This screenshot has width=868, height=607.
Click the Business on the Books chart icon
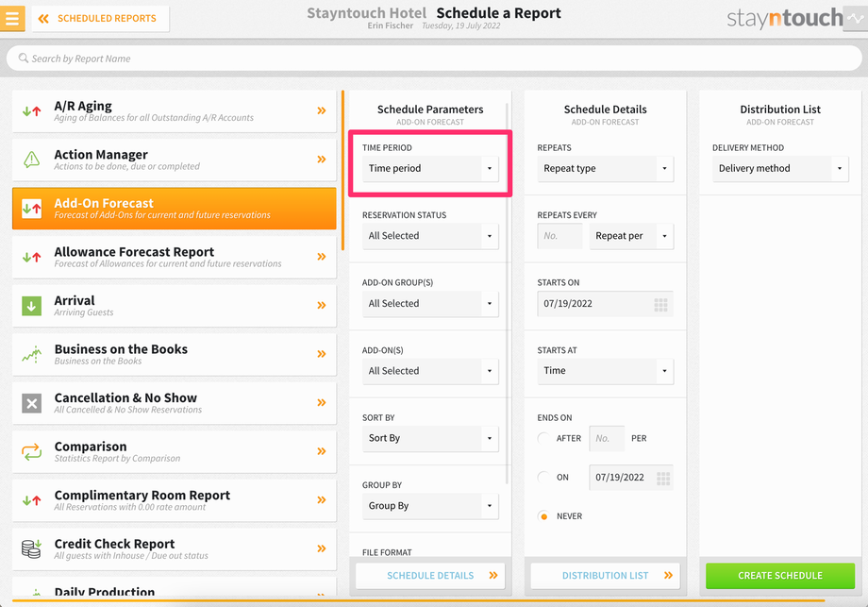(31, 354)
